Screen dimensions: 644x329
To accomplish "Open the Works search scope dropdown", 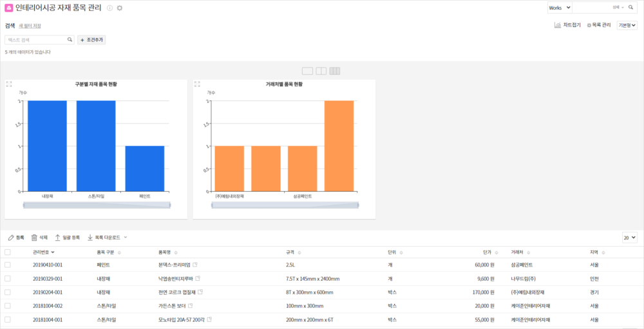I will (x=560, y=7).
